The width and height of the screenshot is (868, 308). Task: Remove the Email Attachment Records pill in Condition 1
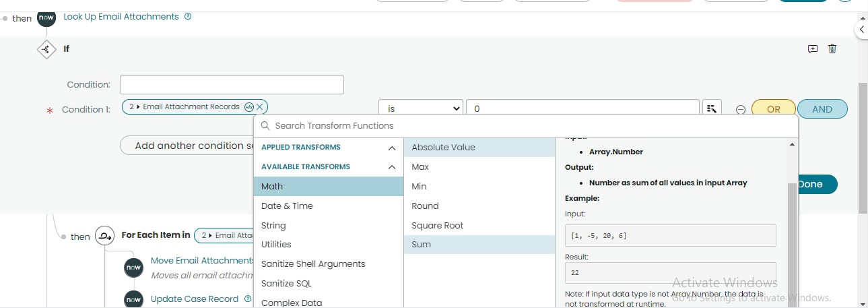coord(260,106)
